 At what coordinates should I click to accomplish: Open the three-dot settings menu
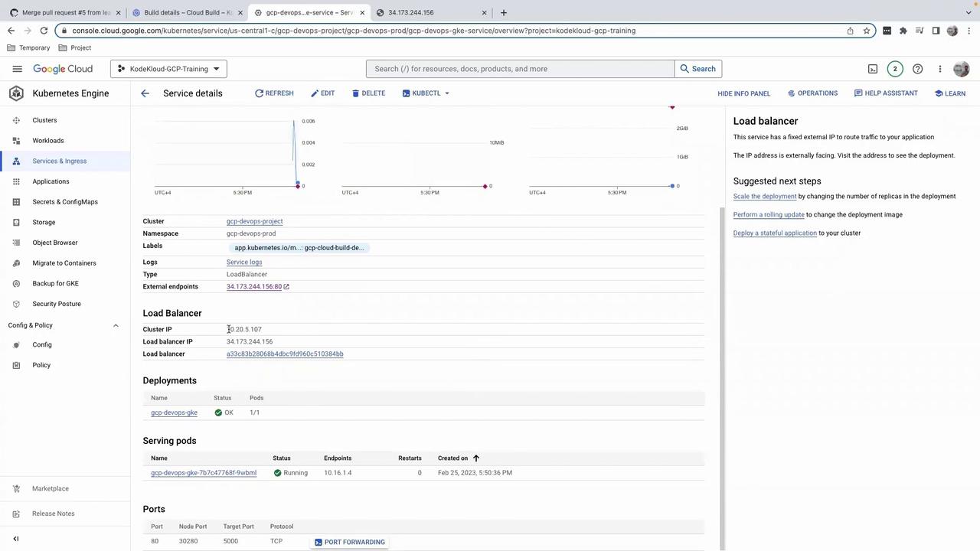click(x=940, y=69)
